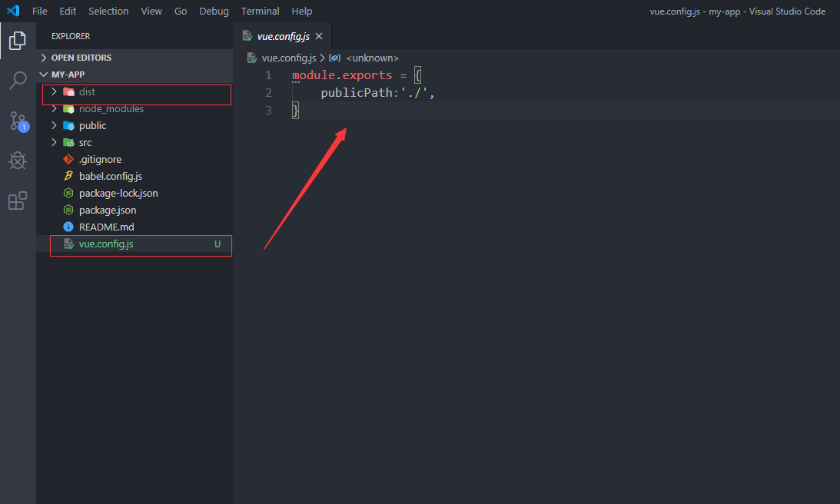
Task: Place cursor on publicPath property
Action: [357, 93]
